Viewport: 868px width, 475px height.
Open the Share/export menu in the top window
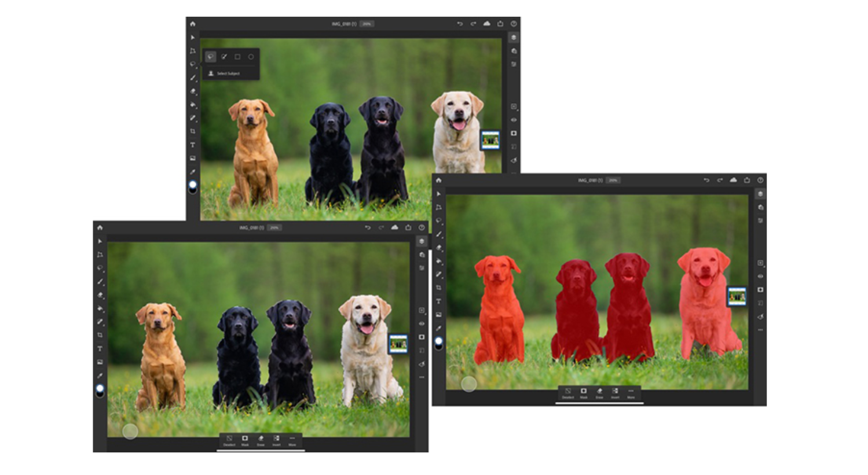500,24
